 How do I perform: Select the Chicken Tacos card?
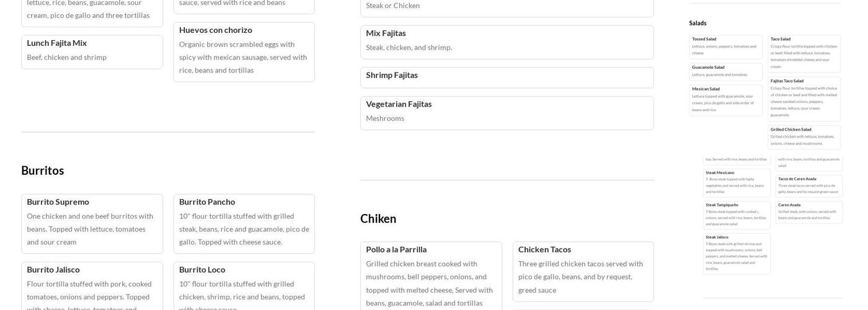coord(583,272)
